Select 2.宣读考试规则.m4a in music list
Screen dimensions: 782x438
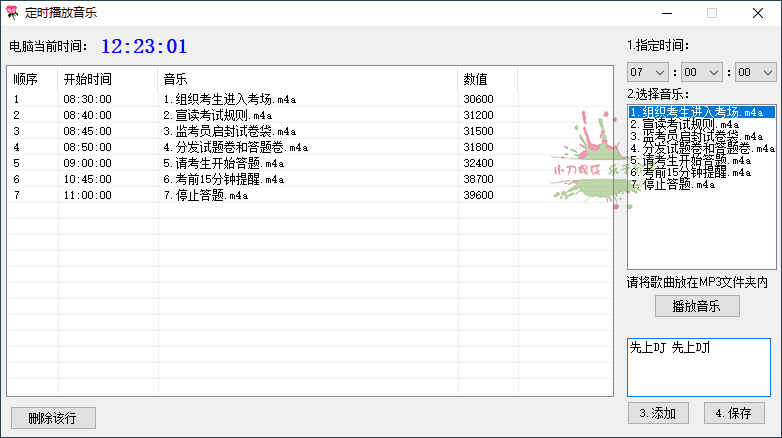tap(692, 124)
